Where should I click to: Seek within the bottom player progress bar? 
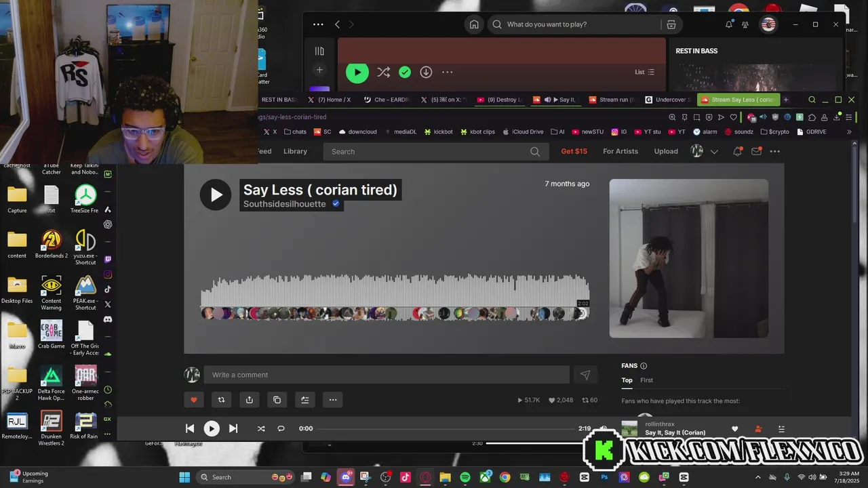pos(446,428)
